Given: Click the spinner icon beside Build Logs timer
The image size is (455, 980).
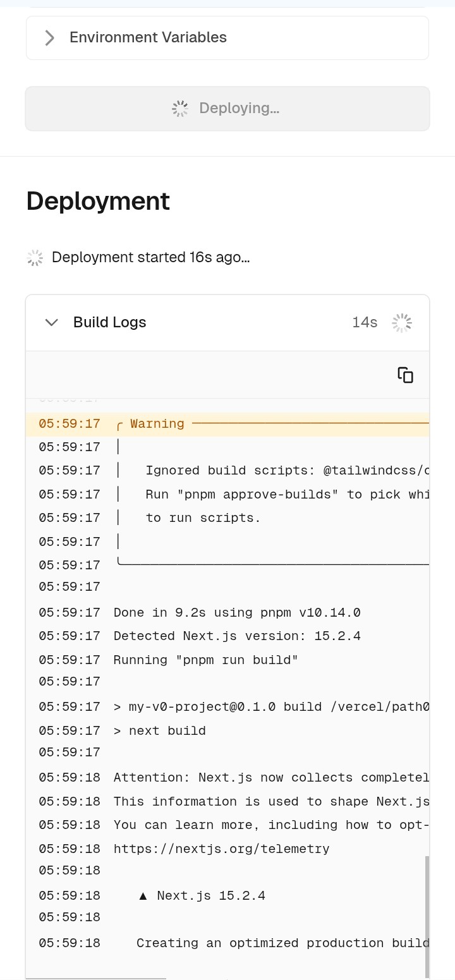Looking at the screenshot, I should tap(402, 323).
